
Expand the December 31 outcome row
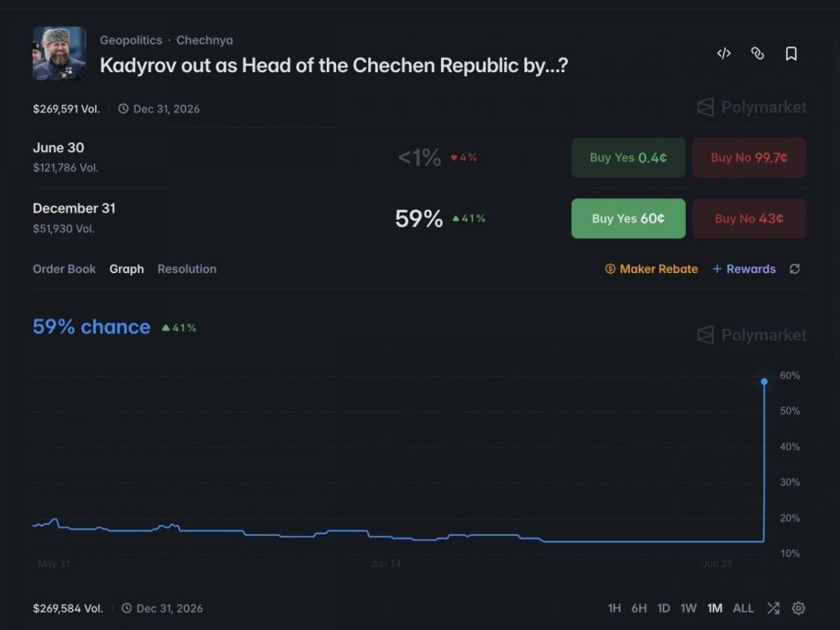[x=419, y=218]
